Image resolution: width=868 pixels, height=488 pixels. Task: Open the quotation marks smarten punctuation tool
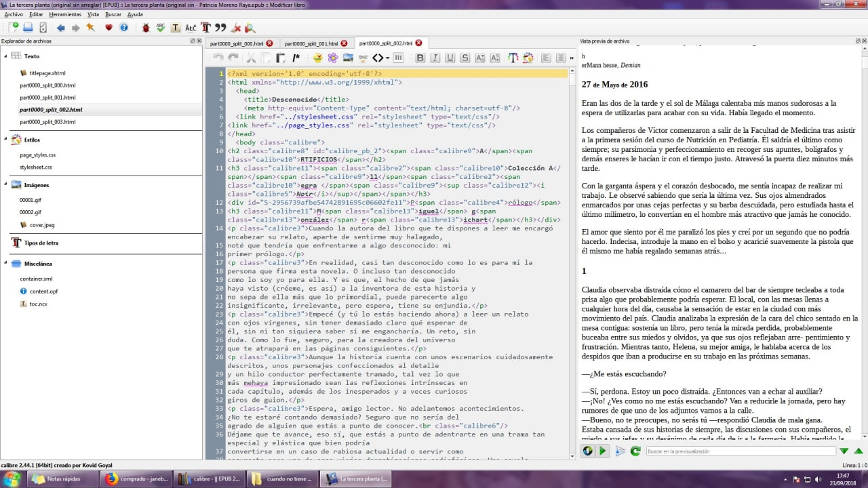point(220,28)
